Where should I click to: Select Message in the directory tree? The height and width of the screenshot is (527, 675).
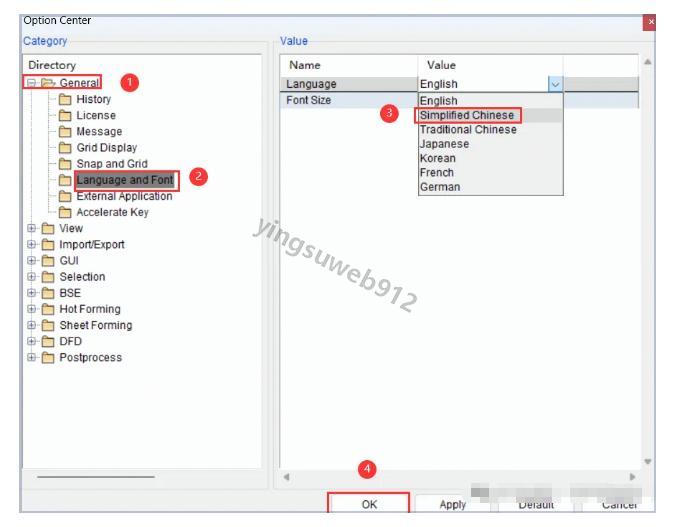coord(99,131)
